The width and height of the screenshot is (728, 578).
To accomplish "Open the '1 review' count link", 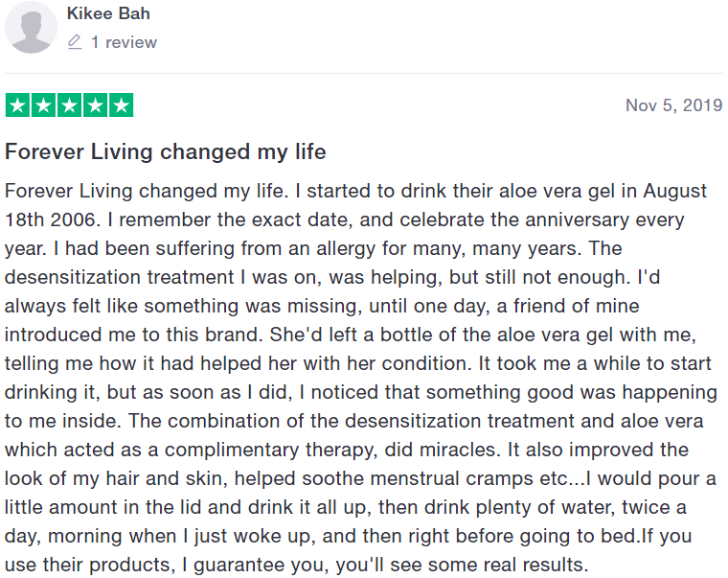I will coord(124,42).
